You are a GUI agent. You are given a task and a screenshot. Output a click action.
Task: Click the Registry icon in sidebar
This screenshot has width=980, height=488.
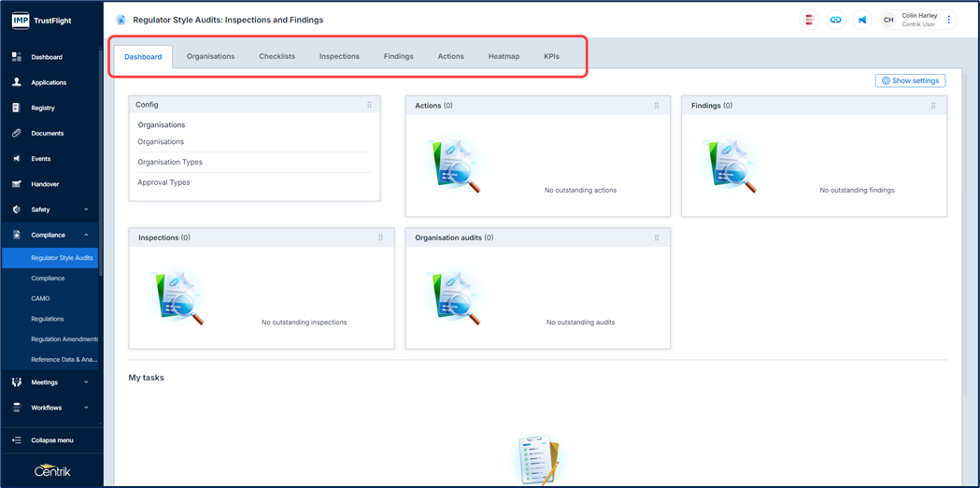(16, 108)
